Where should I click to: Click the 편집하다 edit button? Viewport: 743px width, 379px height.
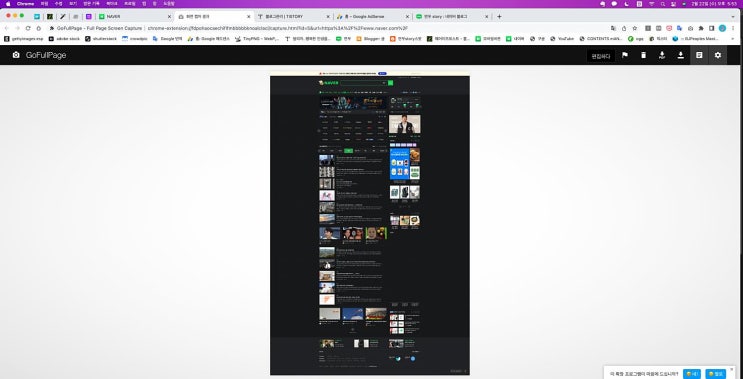coord(600,56)
